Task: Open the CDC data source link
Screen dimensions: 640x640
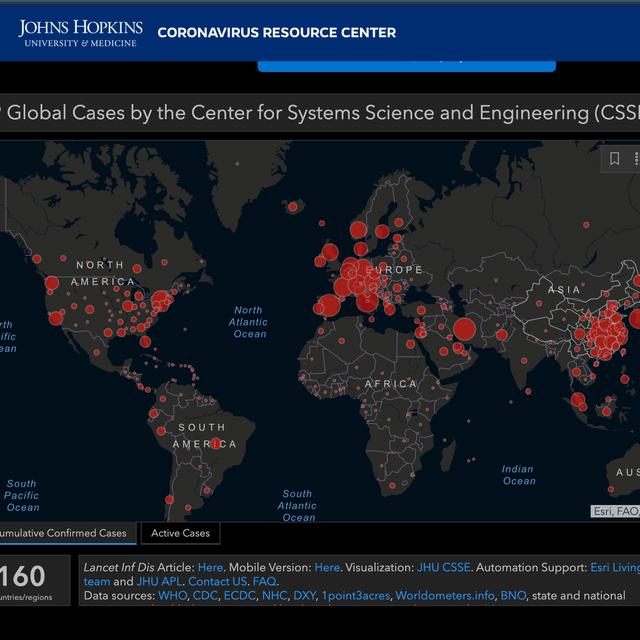Action: tap(205, 596)
